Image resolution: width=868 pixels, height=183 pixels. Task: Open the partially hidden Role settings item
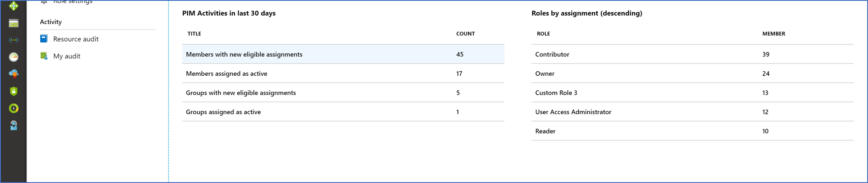(72, 2)
